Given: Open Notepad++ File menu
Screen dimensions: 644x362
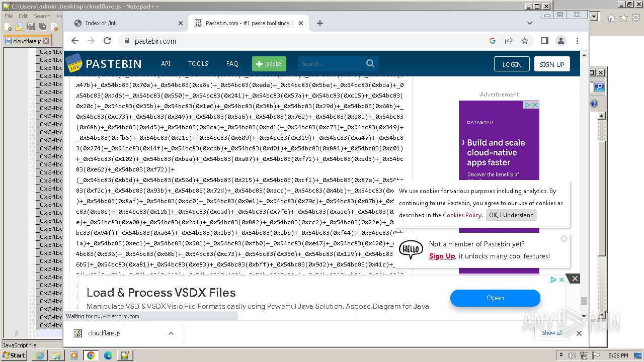Looking at the screenshot, I should 9,16.
